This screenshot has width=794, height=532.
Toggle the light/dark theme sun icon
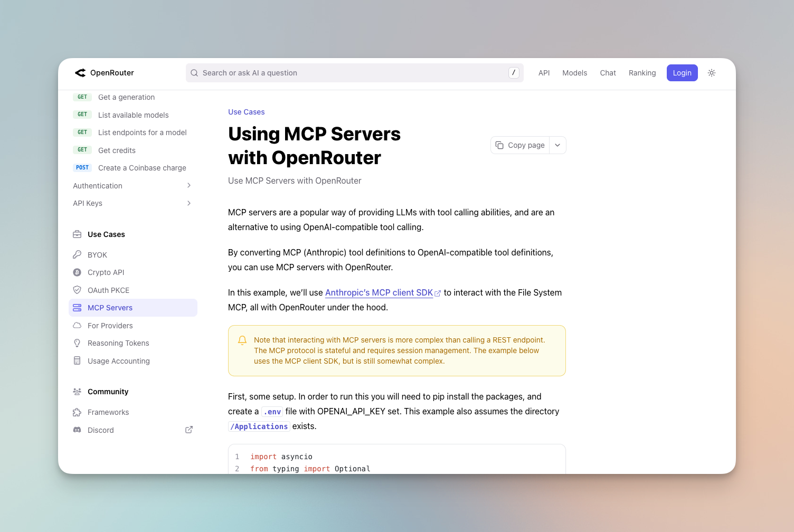point(712,73)
